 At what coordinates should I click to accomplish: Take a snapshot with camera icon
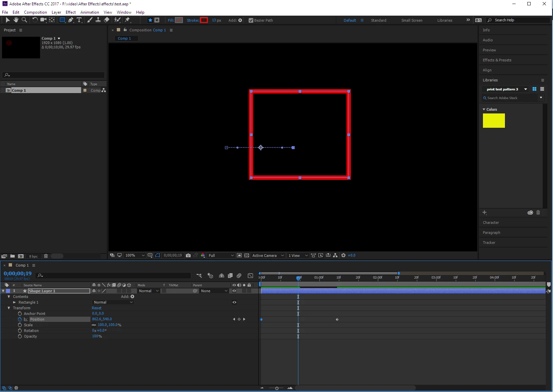coord(188,256)
